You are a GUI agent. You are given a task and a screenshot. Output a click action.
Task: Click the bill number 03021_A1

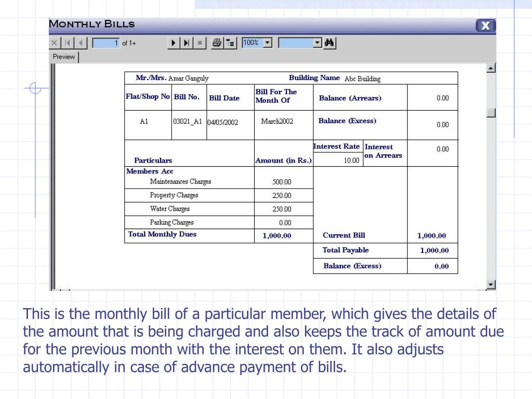[x=187, y=121]
